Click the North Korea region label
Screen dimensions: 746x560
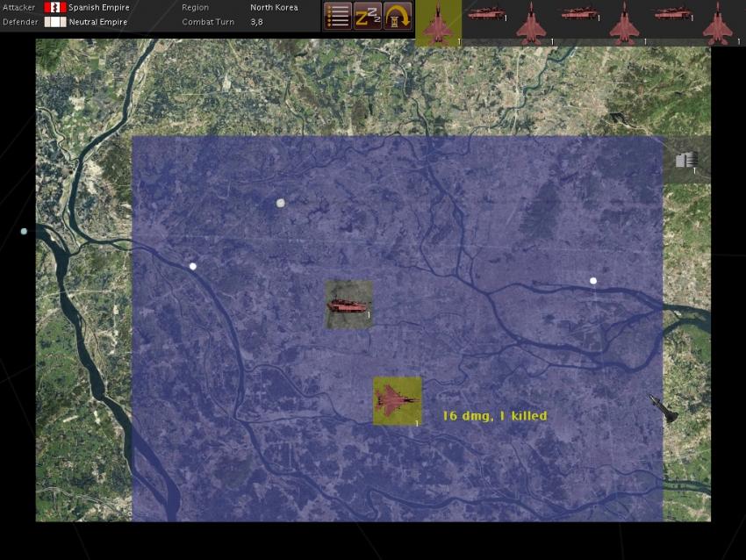point(274,8)
